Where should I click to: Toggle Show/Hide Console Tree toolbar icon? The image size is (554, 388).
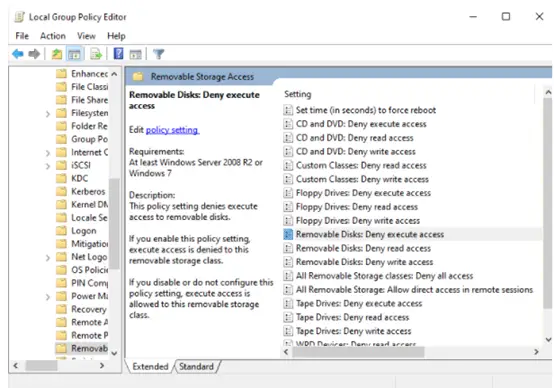(74, 54)
